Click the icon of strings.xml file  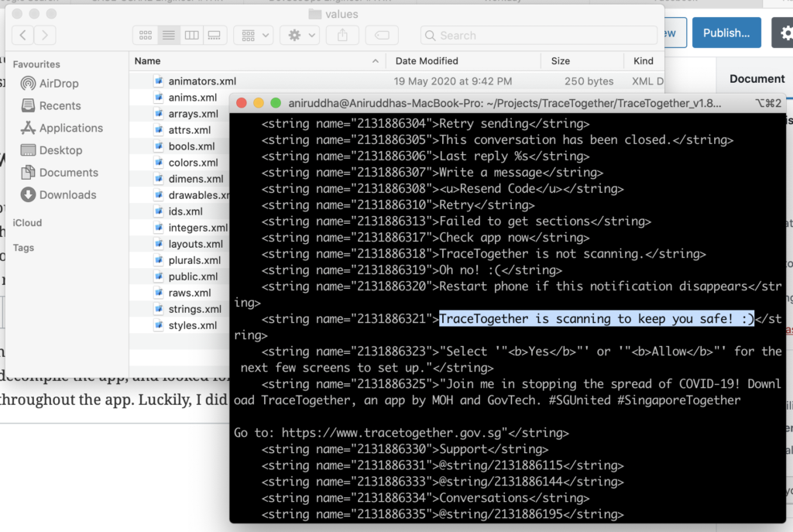(x=159, y=309)
